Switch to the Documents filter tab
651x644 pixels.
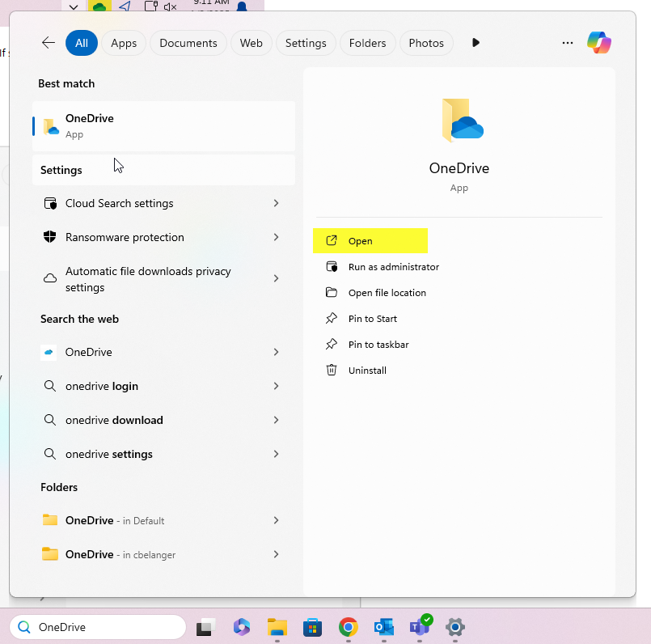click(x=188, y=43)
